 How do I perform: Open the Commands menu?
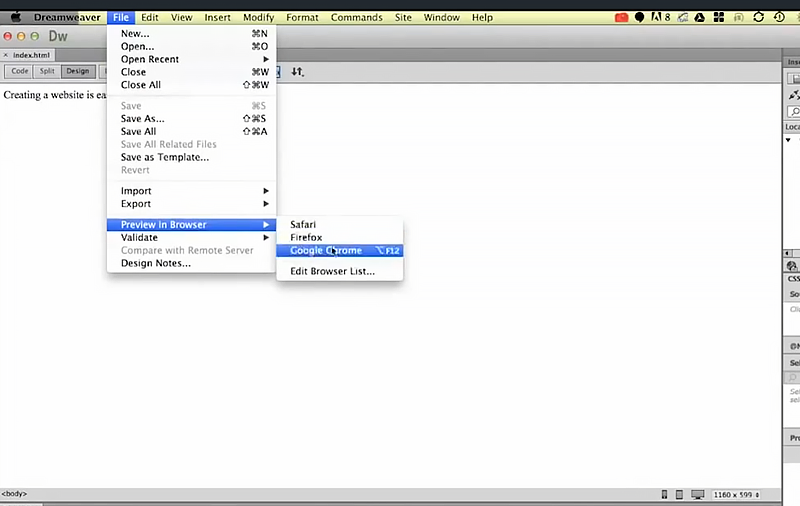click(357, 17)
